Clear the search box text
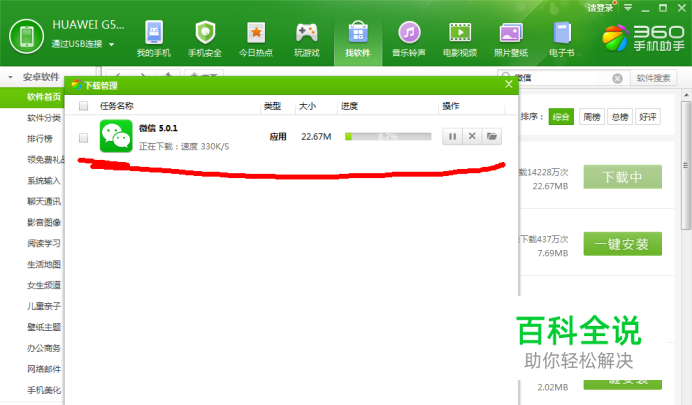692x405 pixels. pyautogui.click(x=617, y=79)
